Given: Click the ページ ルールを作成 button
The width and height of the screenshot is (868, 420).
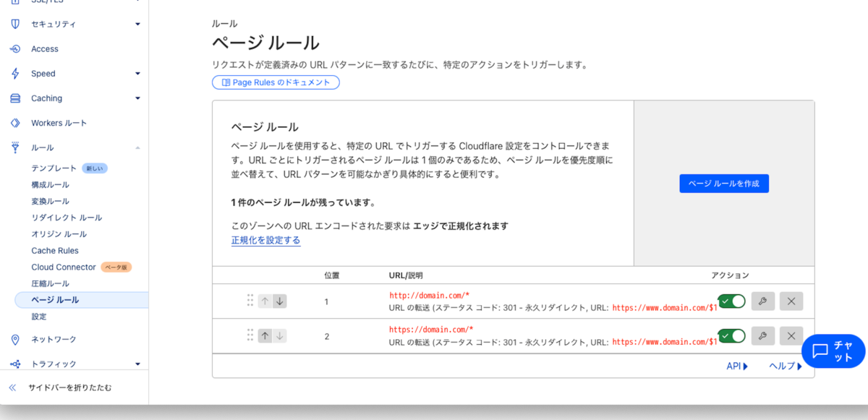Looking at the screenshot, I should [x=724, y=184].
